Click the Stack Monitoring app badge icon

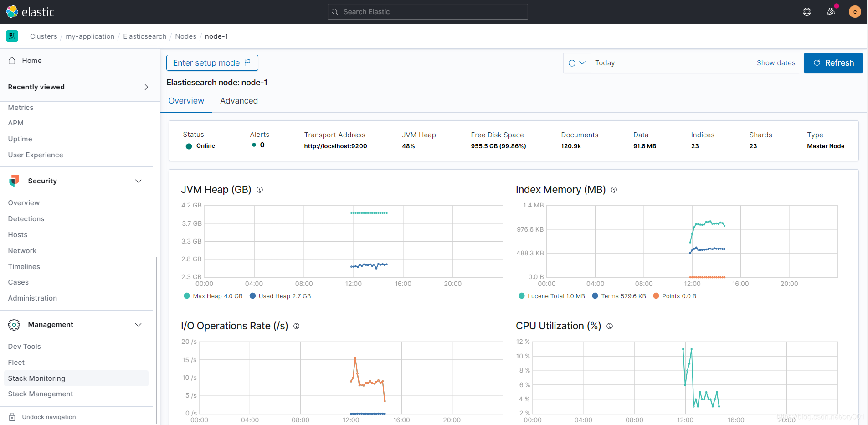point(12,36)
